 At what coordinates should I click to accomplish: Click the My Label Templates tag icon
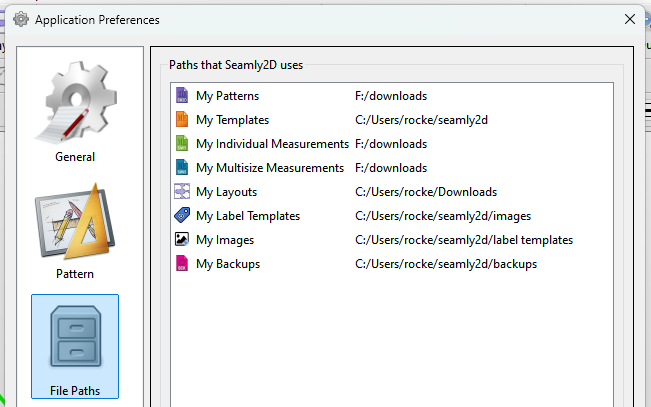coord(181,216)
